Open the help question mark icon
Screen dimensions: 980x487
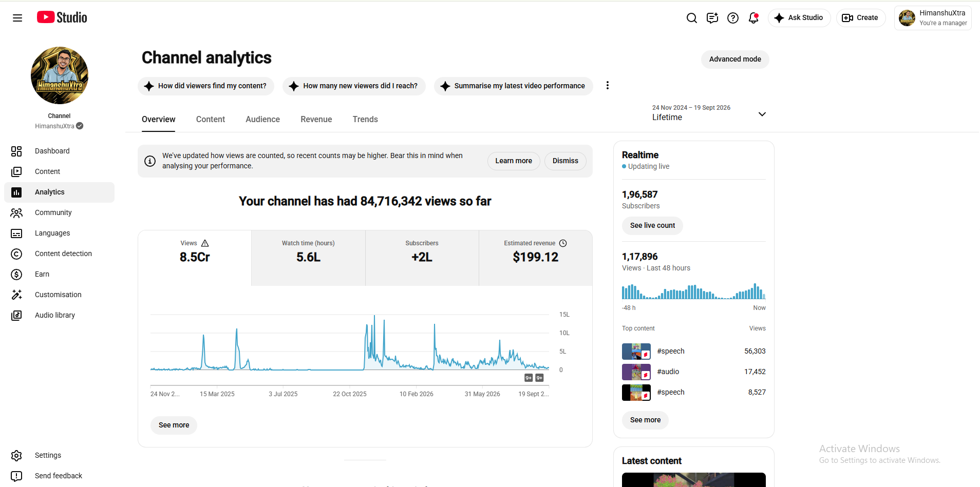click(733, 18)
